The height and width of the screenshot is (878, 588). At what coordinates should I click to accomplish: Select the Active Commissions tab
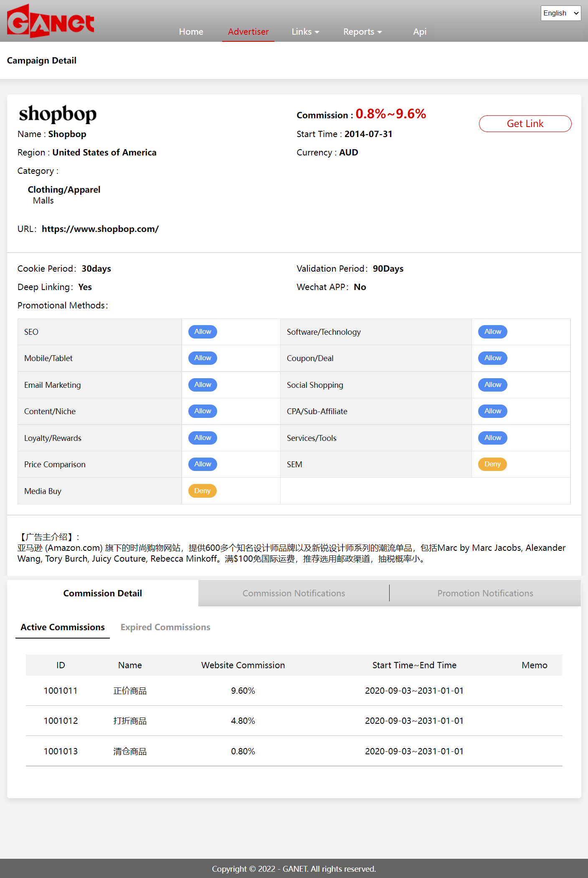coord(63,627)
